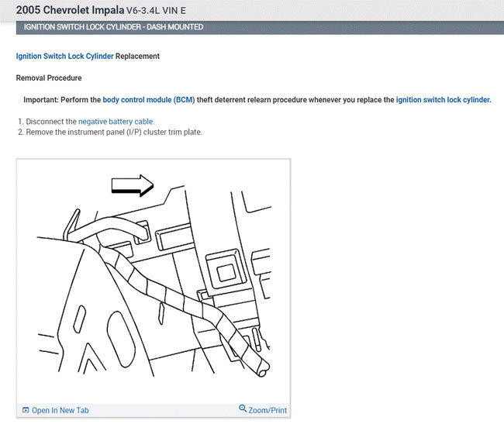Click the forward-direction arrow in the diagram

(132, 185)
